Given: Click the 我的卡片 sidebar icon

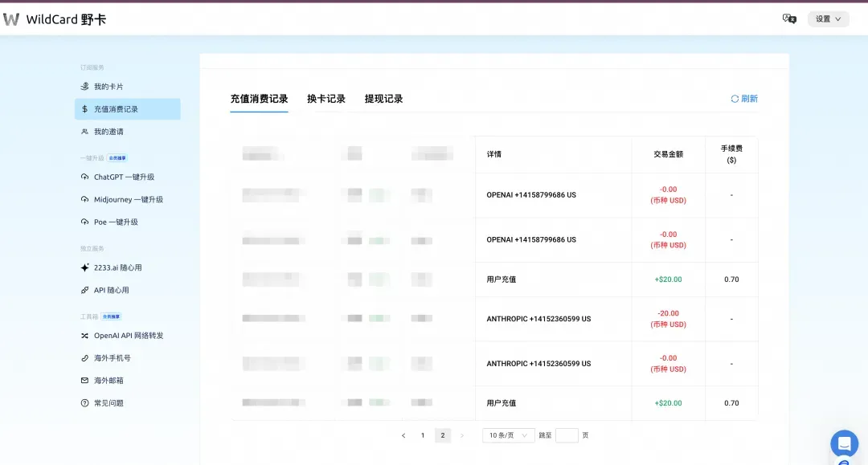Looking at the screenshot, I should click(84, 86).
